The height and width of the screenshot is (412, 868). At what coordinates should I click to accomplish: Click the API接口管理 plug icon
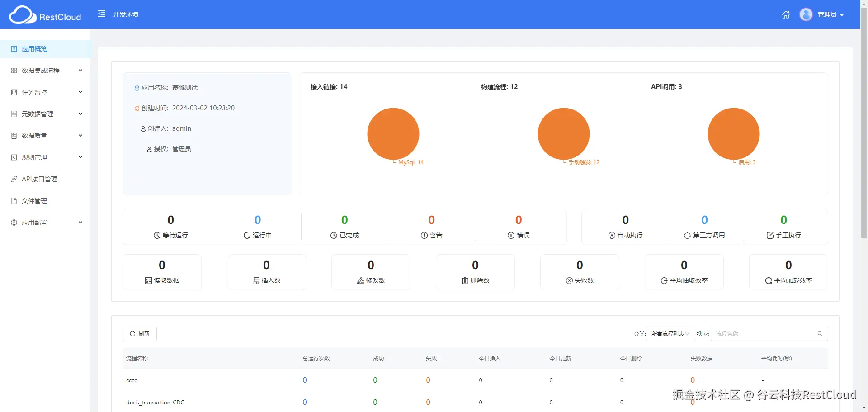coord(14,179)
